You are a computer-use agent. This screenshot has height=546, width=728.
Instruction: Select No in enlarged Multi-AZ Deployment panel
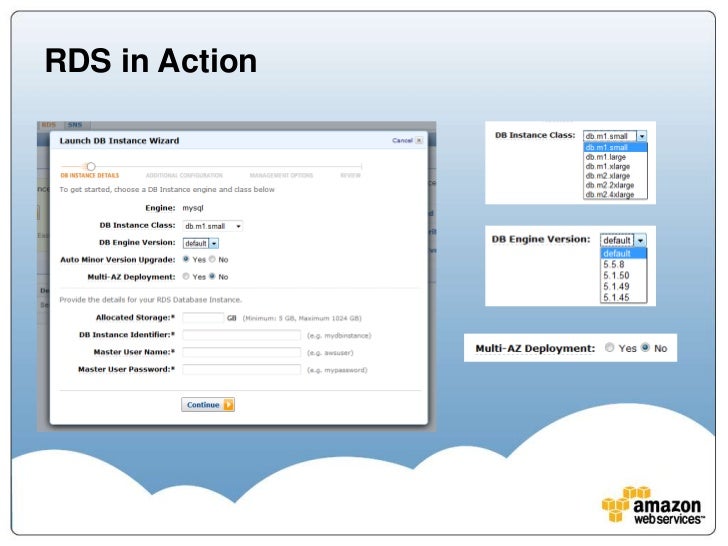click(645, 347)
